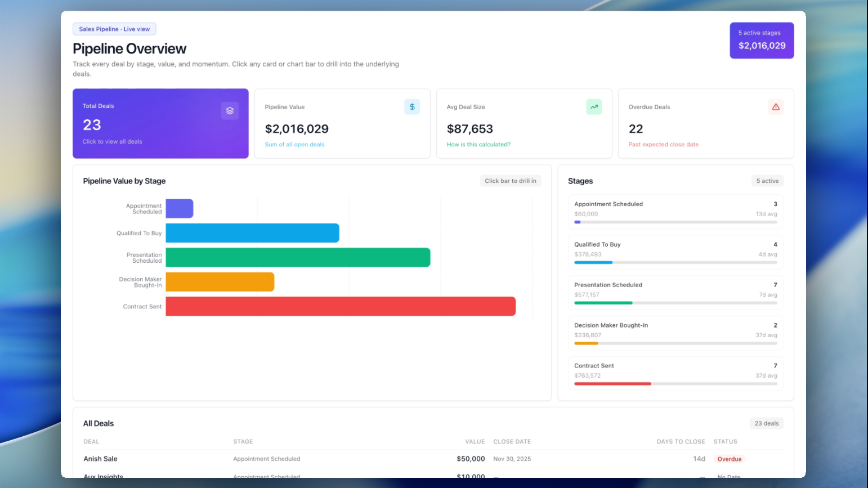Drill into the Appointment Scheduled chart bar
The height and width of the screenshot is (488, 868).
[180, 208]
